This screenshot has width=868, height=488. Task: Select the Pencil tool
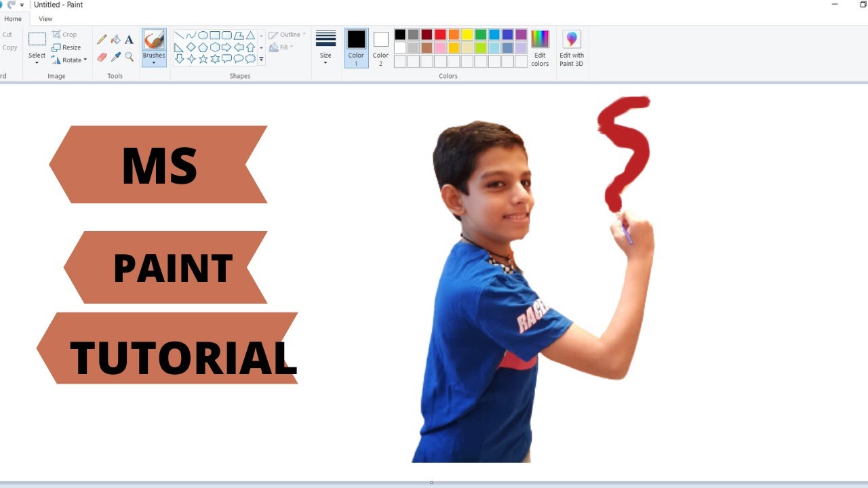click(x=102, y=40)
